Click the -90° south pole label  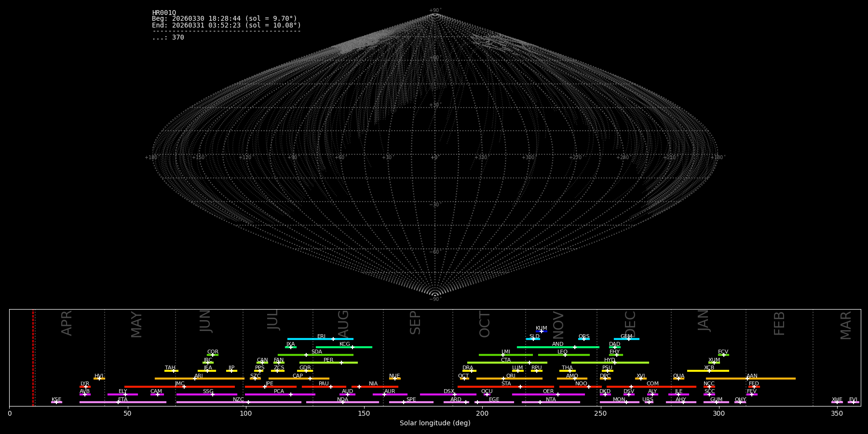(435, 299)
